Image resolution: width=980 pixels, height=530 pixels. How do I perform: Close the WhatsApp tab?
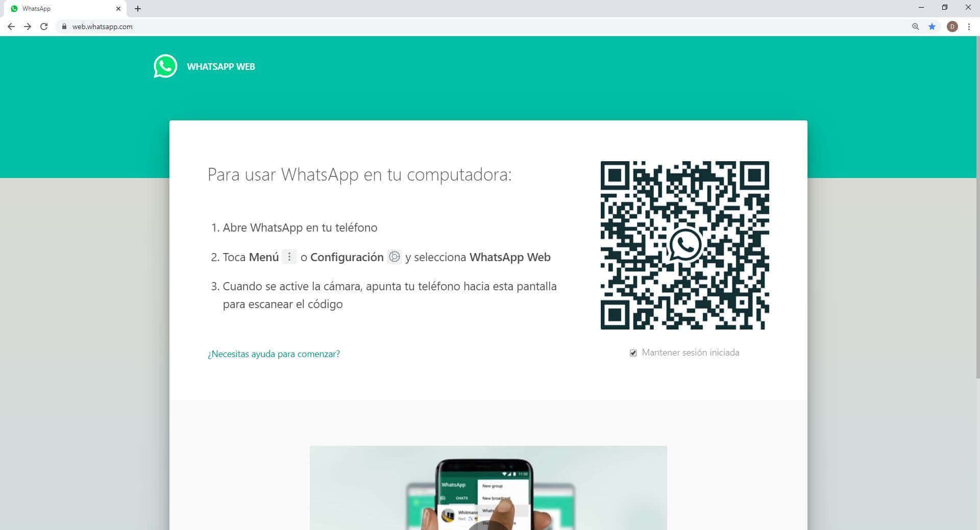click(118, 9)
